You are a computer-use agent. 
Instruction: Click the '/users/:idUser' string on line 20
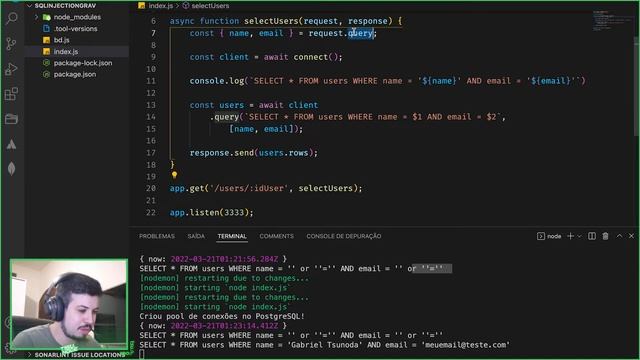coord(249,188)
